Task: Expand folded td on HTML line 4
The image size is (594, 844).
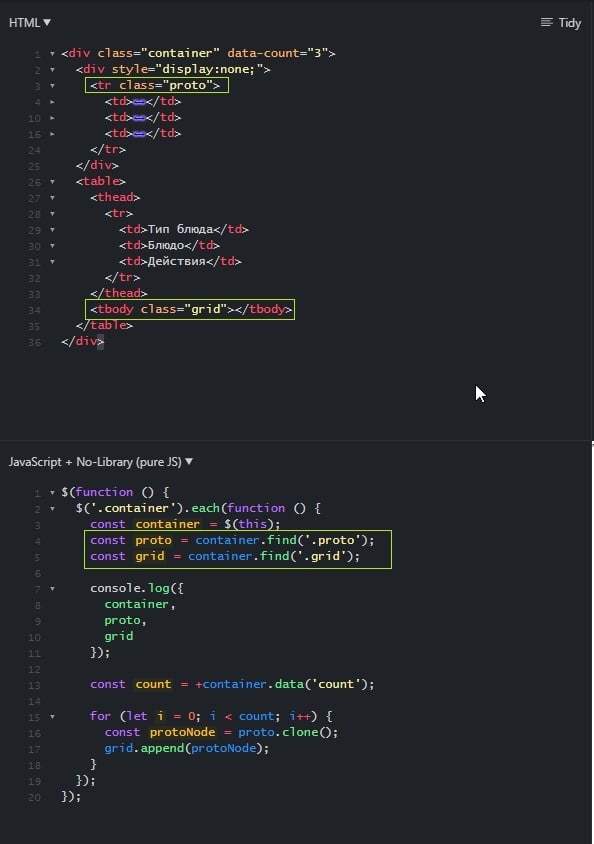Action: 52,101
